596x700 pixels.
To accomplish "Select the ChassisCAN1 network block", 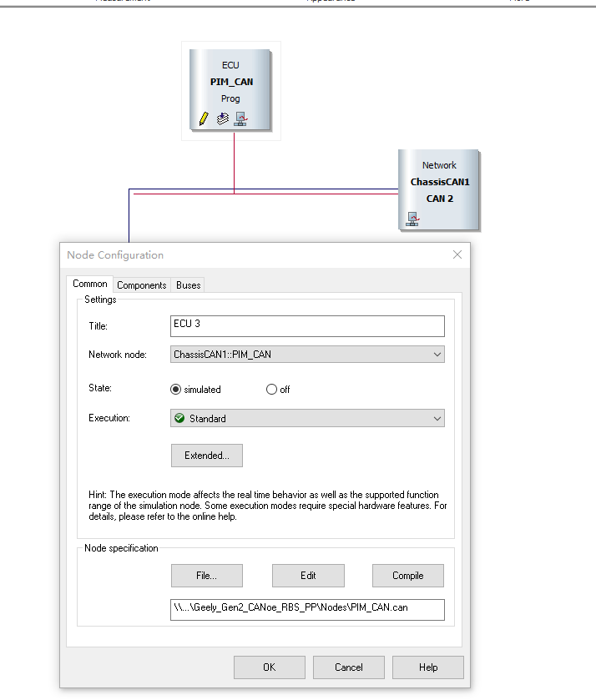I will click(x=439, y=190).
